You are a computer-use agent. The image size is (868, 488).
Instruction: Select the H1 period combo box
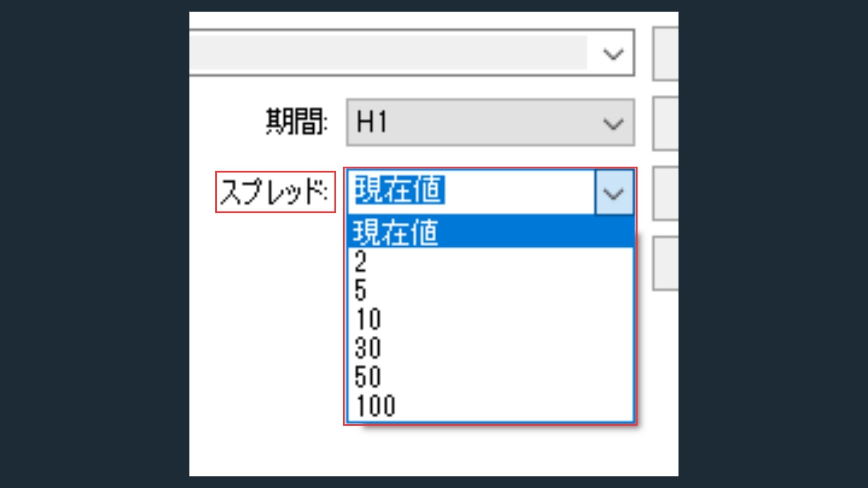(491, 122)
